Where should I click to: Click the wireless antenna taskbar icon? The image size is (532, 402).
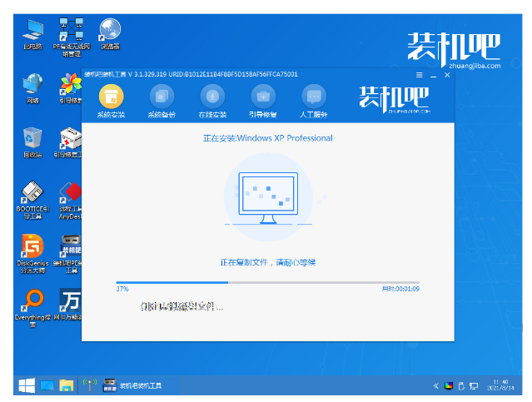(x=90, y=385)
